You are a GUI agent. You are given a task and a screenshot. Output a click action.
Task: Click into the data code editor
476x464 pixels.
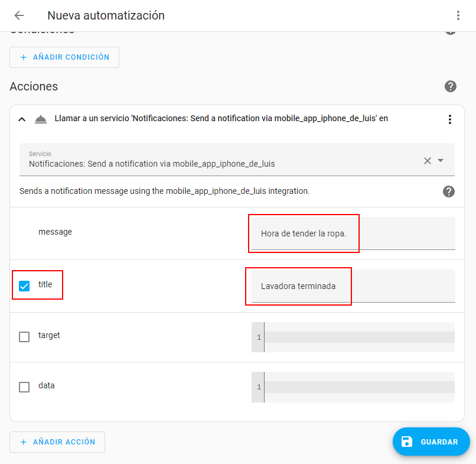tap(358, 387)
